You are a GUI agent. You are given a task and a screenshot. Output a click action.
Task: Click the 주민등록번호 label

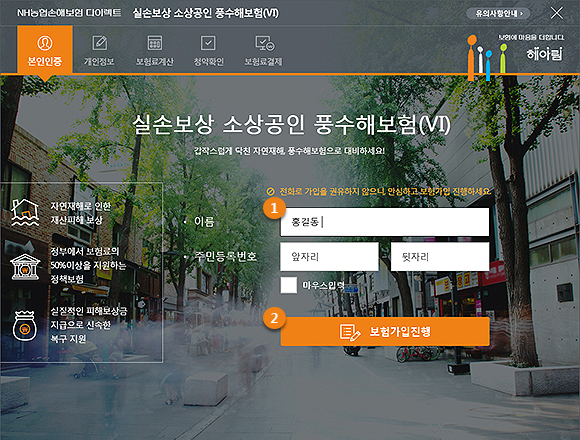click(226, 256)
